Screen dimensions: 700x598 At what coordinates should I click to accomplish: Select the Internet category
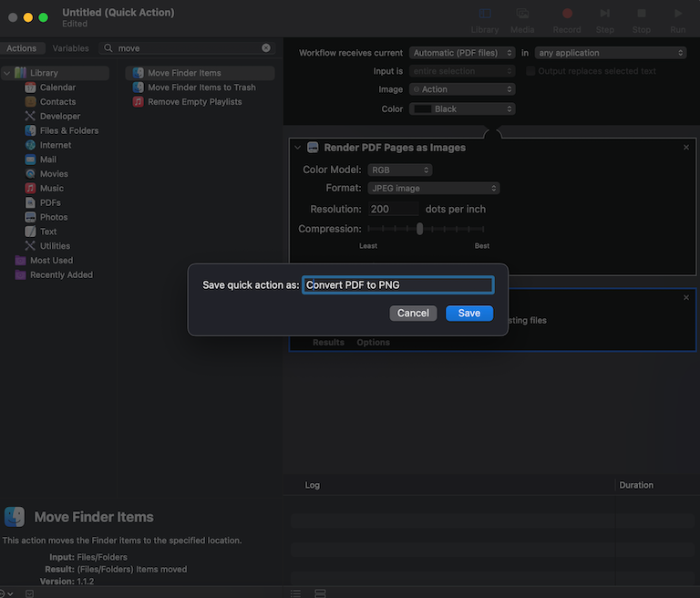click(55, 145)
